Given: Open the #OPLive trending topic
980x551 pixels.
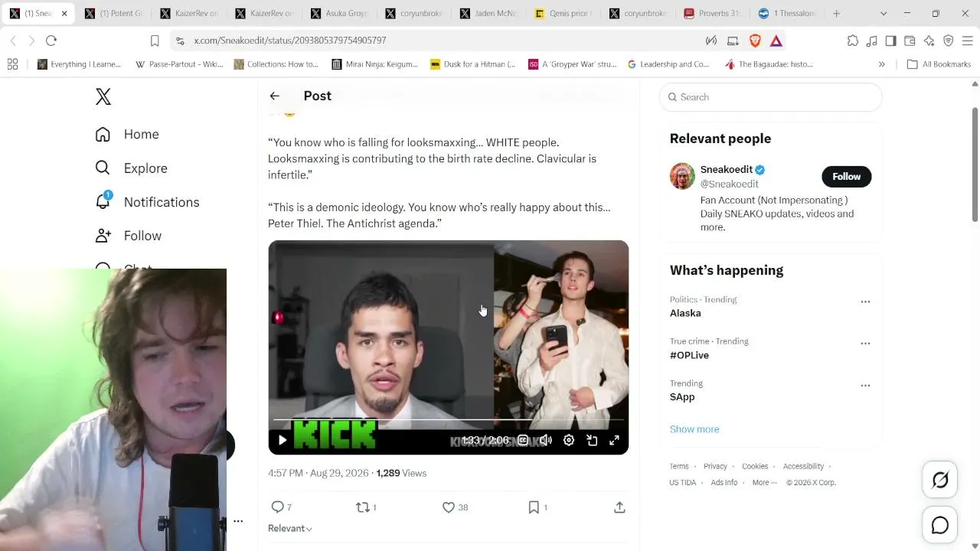Looking at the screenshot, I should pos(689,355).
